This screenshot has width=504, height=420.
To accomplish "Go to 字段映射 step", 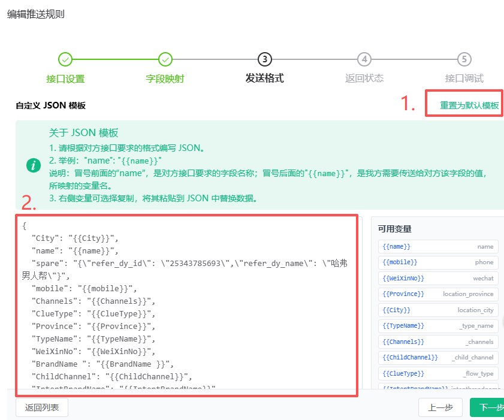I will pyautogui.click(x=165, y=78).
